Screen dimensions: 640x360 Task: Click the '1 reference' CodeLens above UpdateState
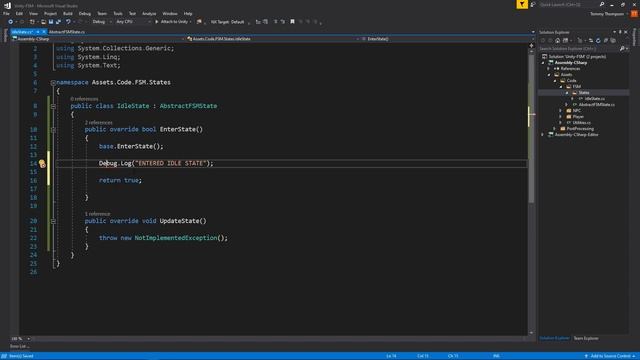(x=97, y=214)
